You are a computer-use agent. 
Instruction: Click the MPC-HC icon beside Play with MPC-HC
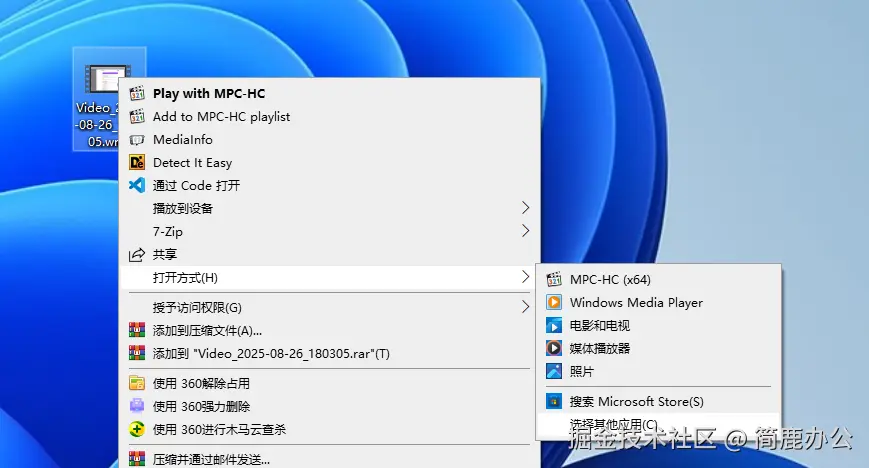tap(137, 93)
